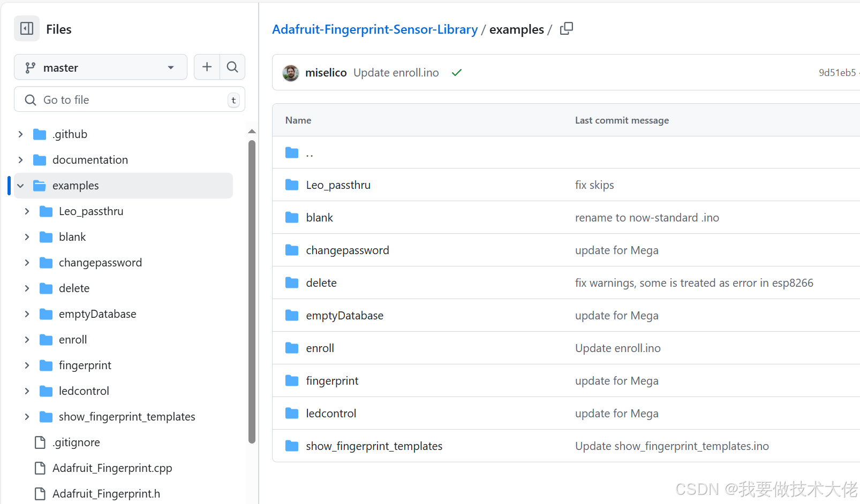
Task: Click the plus add file button
Action: pos(207,67)
